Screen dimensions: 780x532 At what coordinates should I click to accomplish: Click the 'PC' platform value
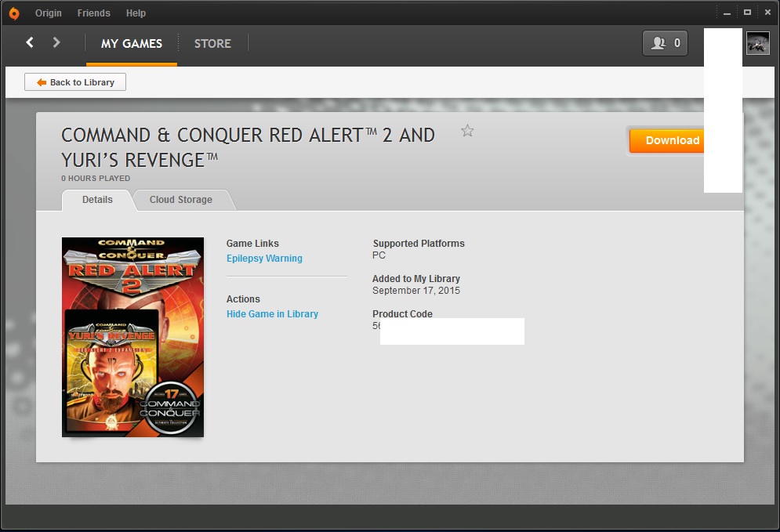tap(379, 255)
